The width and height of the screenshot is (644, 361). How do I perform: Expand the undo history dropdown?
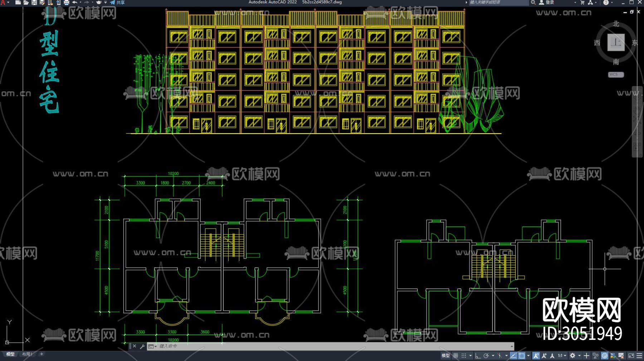80,3
